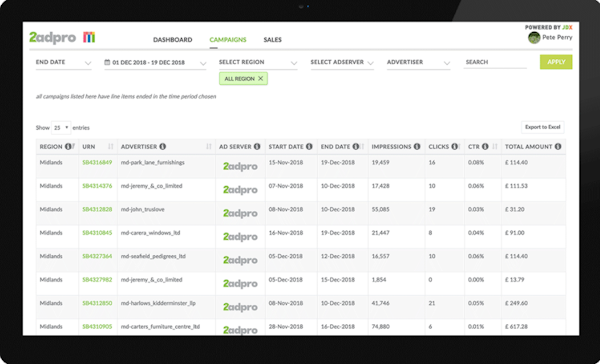Remove the ALL REGION filter tag
Viewport: 600px width, 364px height.
coord(261,78)
